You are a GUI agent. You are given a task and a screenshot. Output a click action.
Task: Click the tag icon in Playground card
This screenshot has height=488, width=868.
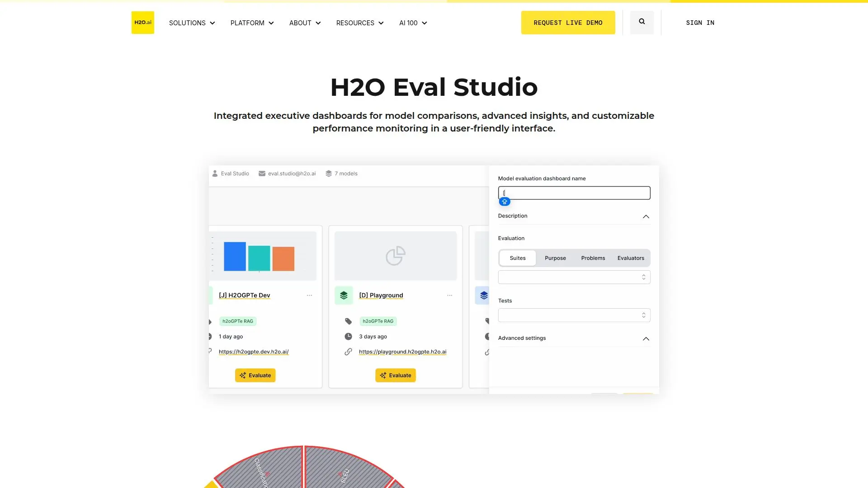pyautogui.click(x=348, y=321)
